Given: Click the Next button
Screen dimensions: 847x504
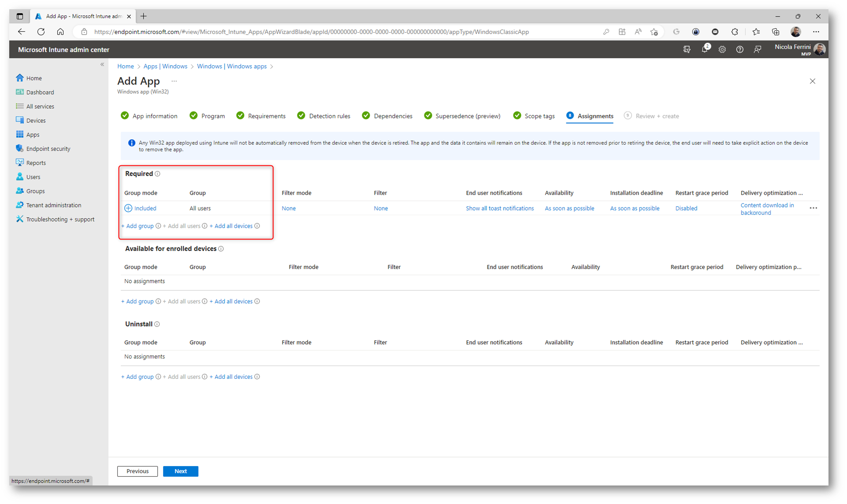Looking at the screenshot, I should coord(180,471).
